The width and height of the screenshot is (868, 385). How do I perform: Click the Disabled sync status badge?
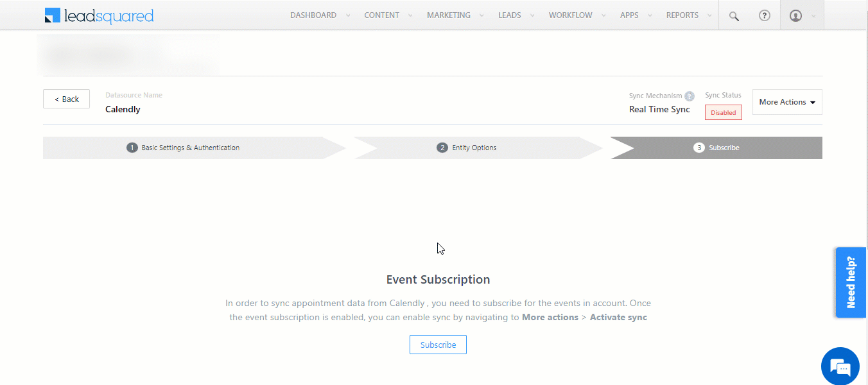click(x=724, y=112)
